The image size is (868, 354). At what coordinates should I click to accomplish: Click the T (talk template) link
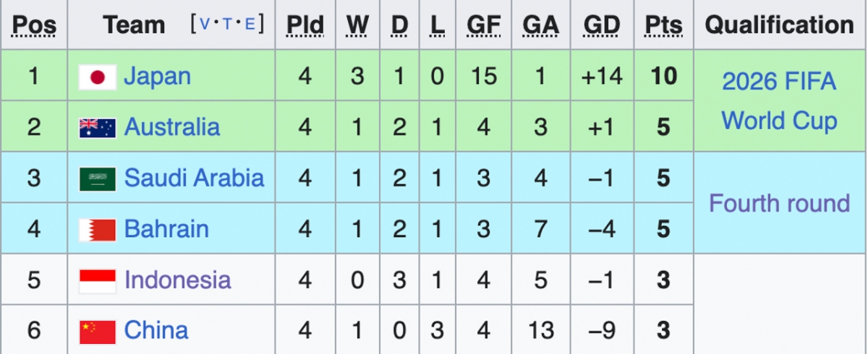tap(228, 25)
